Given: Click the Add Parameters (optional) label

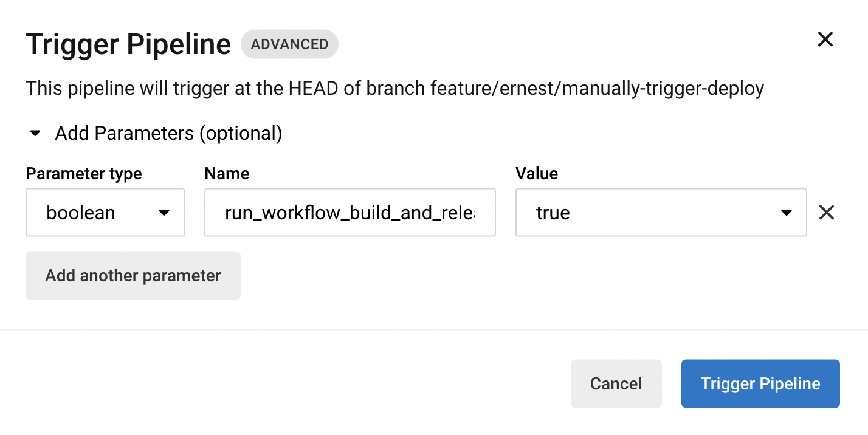Looking at the screenshot, I should click(x=168, y=133).
